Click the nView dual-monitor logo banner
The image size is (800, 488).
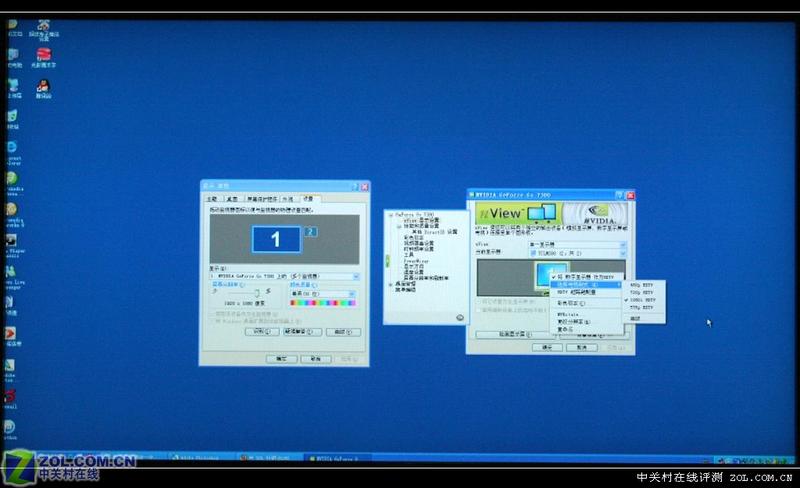pyautogui.click(x=519, y=213)
